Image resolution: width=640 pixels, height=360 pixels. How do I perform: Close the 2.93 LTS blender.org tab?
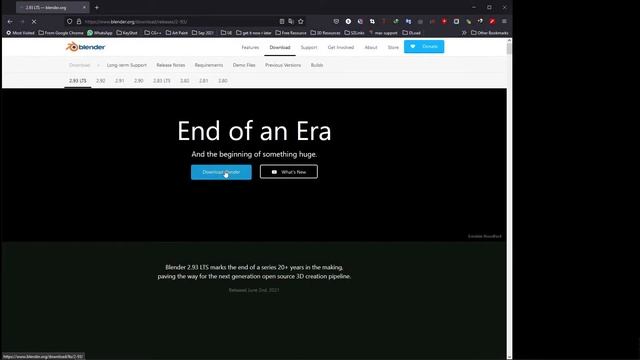[84, 7]
